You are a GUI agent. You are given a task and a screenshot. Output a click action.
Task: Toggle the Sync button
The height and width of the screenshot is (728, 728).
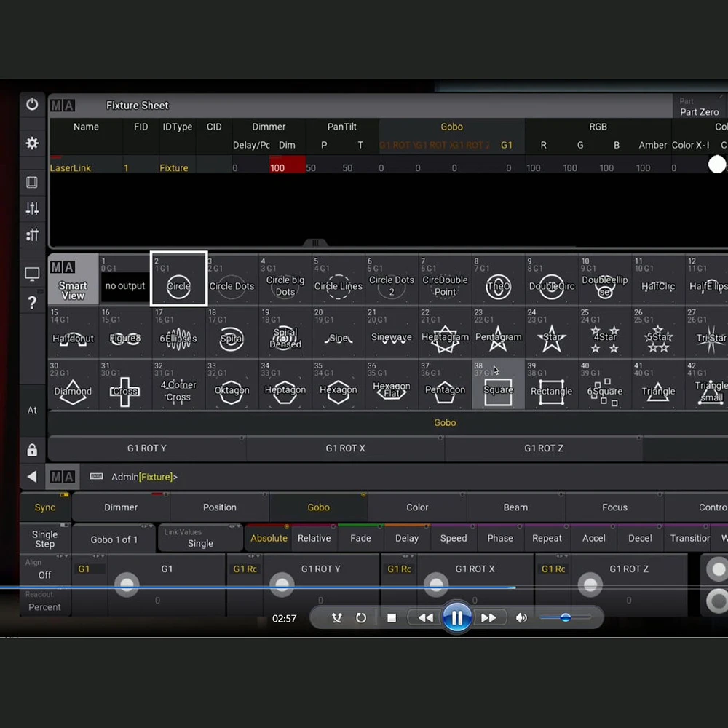pos(45,507)
